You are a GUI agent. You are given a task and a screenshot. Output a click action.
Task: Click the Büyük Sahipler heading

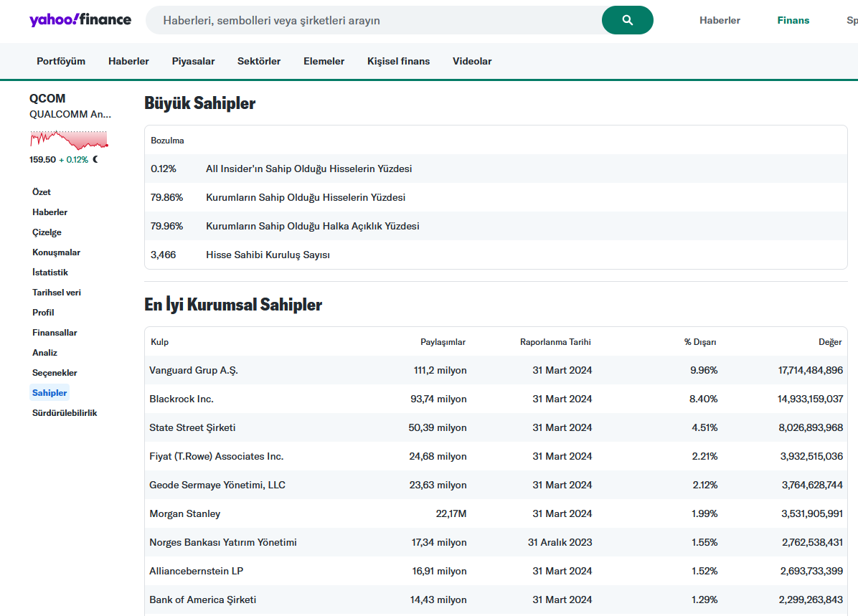(x=199, y=103)
